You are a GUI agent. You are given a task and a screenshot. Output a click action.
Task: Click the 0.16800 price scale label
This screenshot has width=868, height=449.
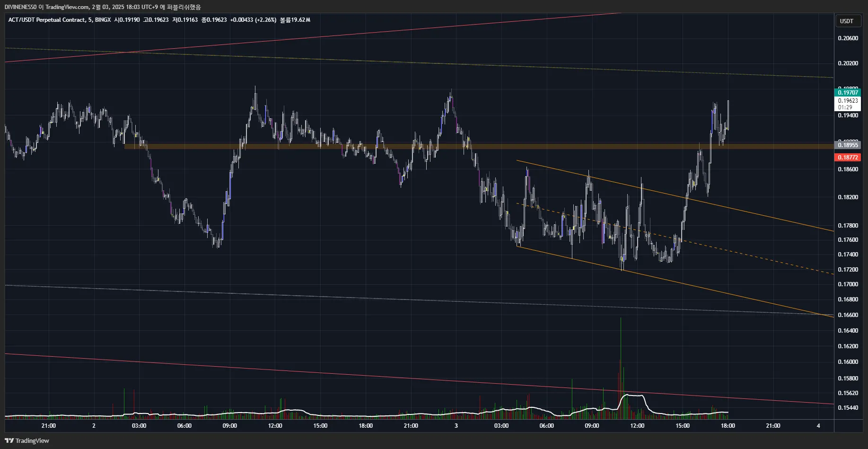(x=848, y=299)
